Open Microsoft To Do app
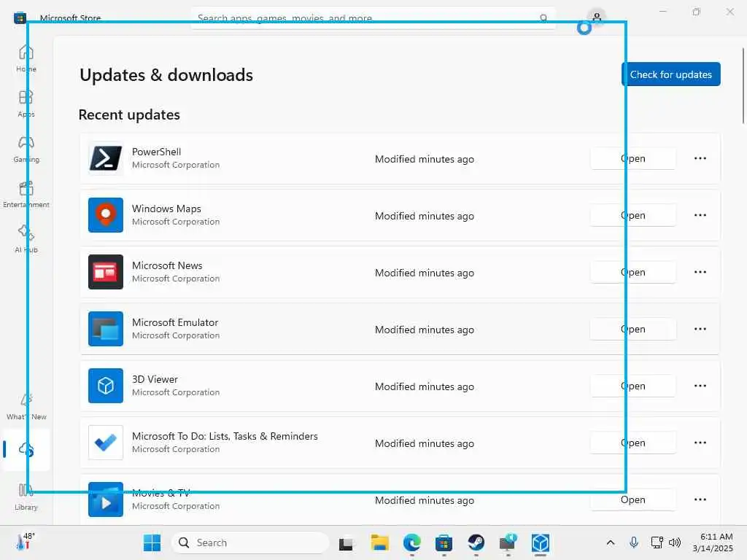Viewport: 747px width, 560px height. pyautogui.click(x=633, y=443)
